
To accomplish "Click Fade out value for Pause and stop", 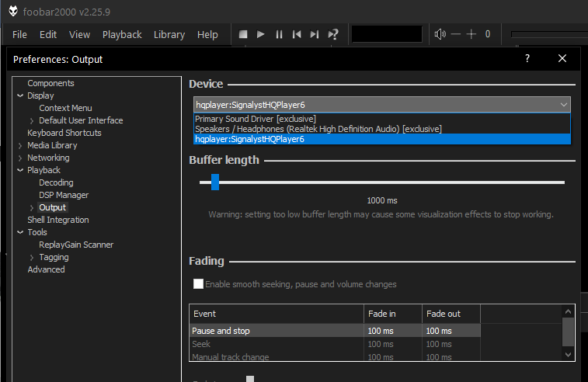I will point(439,331).
